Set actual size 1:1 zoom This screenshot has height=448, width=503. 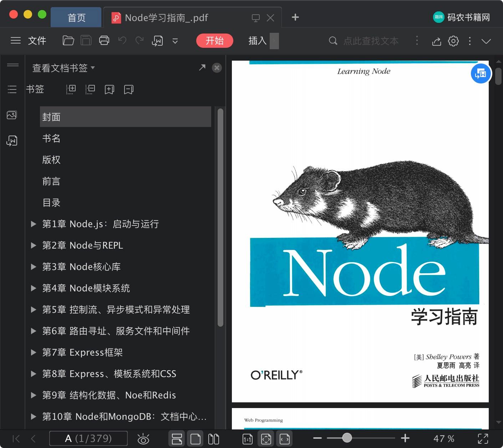point(248,439)
